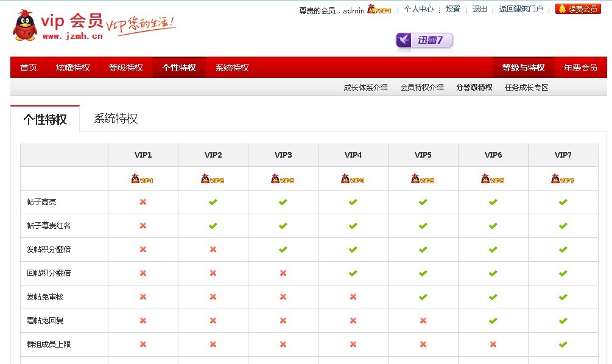The image size is (612, 364).
Task: Click 退出 to log out
Action: pos(480,9)
